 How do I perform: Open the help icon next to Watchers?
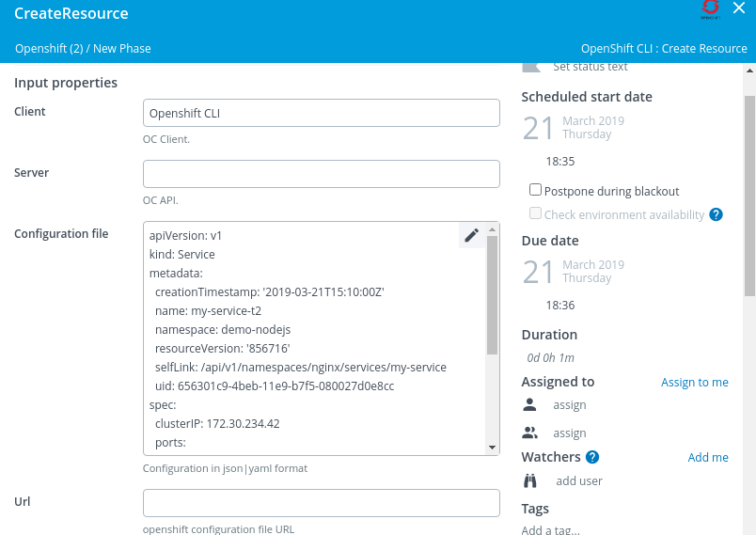point(592,457)
